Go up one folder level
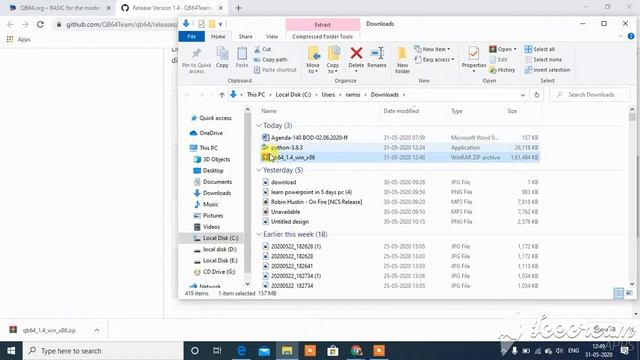 click(222, 95)
